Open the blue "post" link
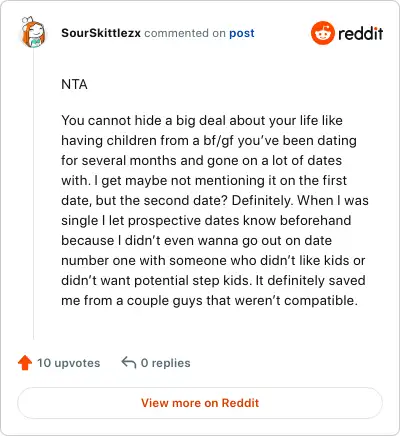 pos(242,33)
